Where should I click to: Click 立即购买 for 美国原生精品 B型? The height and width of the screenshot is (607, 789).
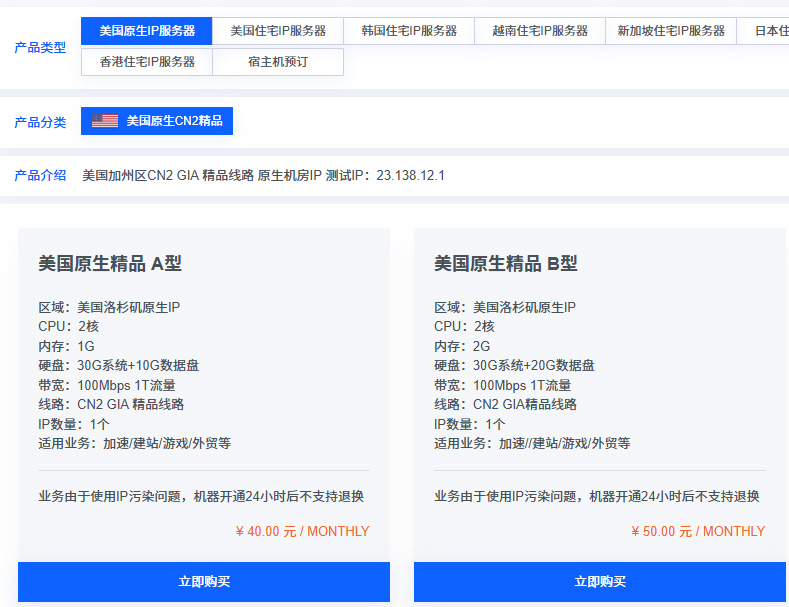click(x=600, y=582)
